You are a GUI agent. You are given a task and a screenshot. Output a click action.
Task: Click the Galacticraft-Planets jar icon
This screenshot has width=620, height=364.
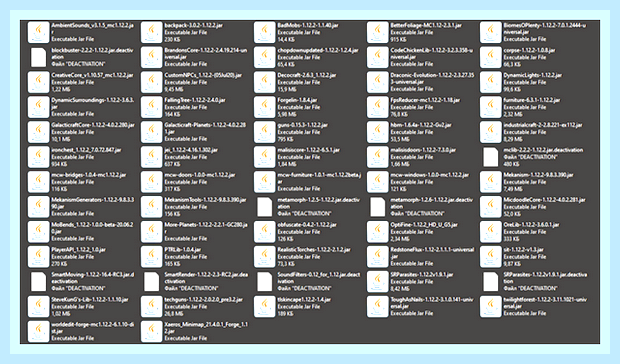[x=151, y=132]
